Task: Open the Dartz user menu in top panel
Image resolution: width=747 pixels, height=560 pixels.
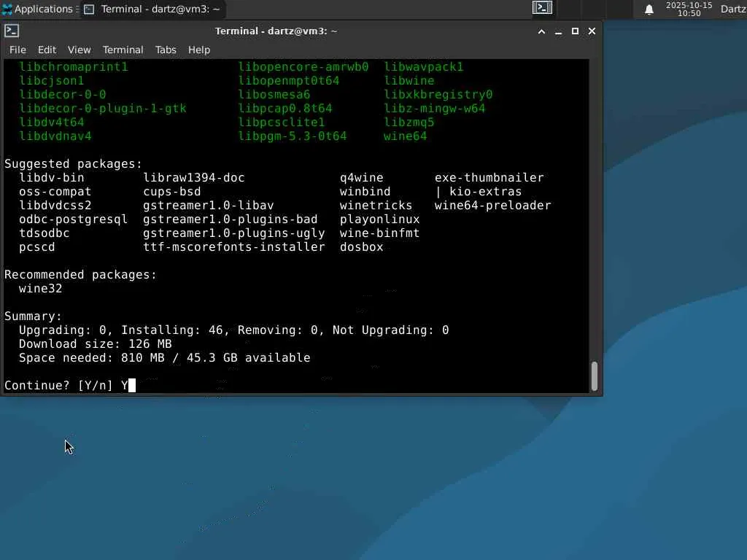Action: coord(733,9)
